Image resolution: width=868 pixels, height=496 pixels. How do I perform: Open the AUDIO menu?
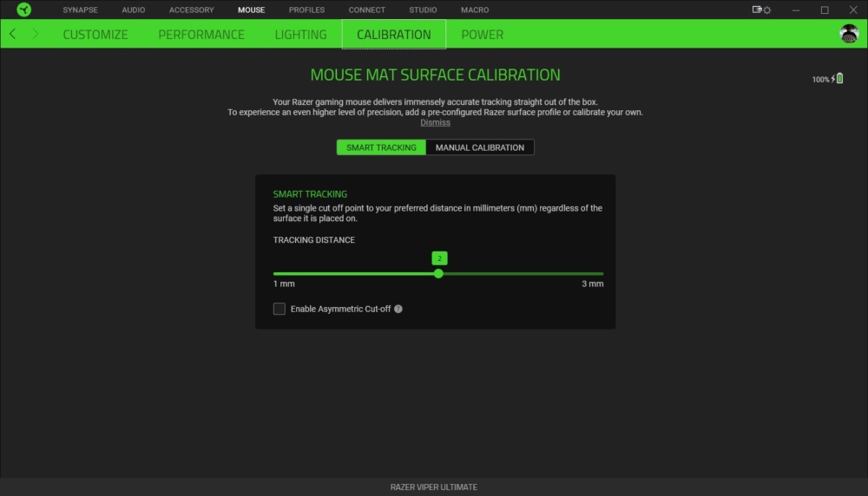pos(134,10)
